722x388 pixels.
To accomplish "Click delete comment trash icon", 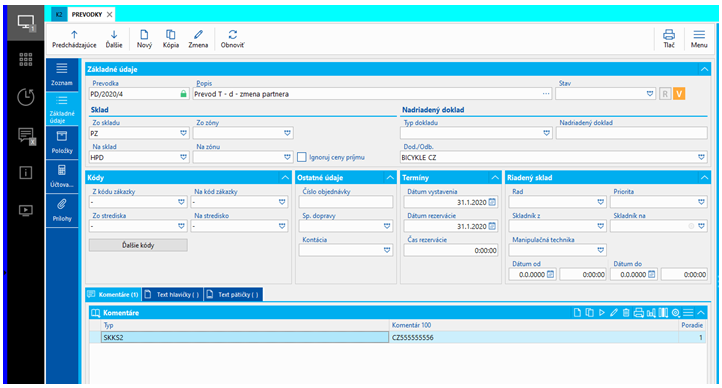I will (x=626, y=313).
